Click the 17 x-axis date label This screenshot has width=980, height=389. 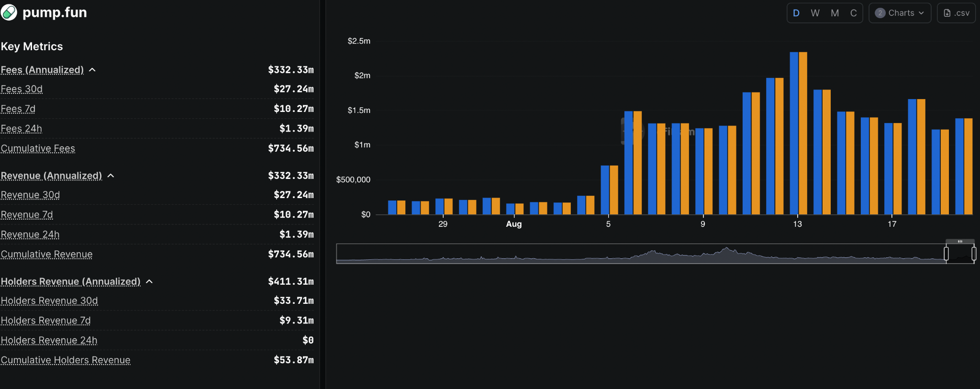pos(892,224)
